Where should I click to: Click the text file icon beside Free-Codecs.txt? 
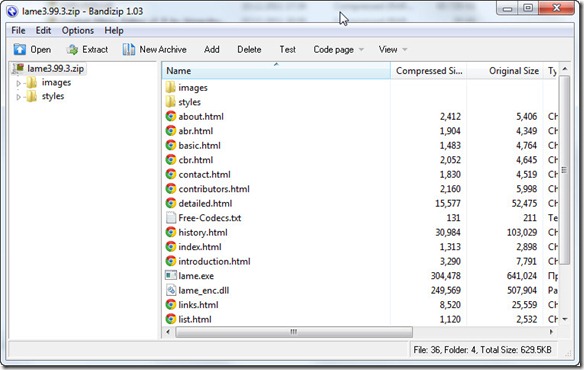tap(171, 218)
